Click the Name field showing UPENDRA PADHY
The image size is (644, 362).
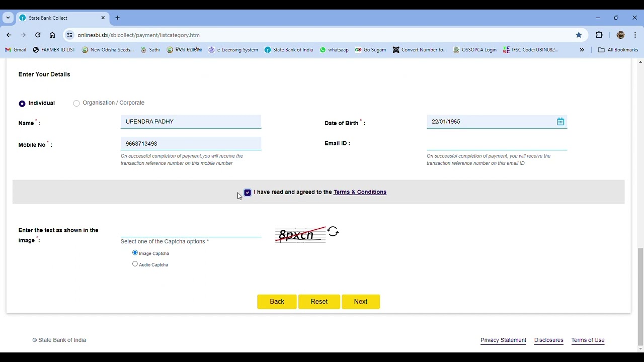pyautogui.click(x=191, y=122)
